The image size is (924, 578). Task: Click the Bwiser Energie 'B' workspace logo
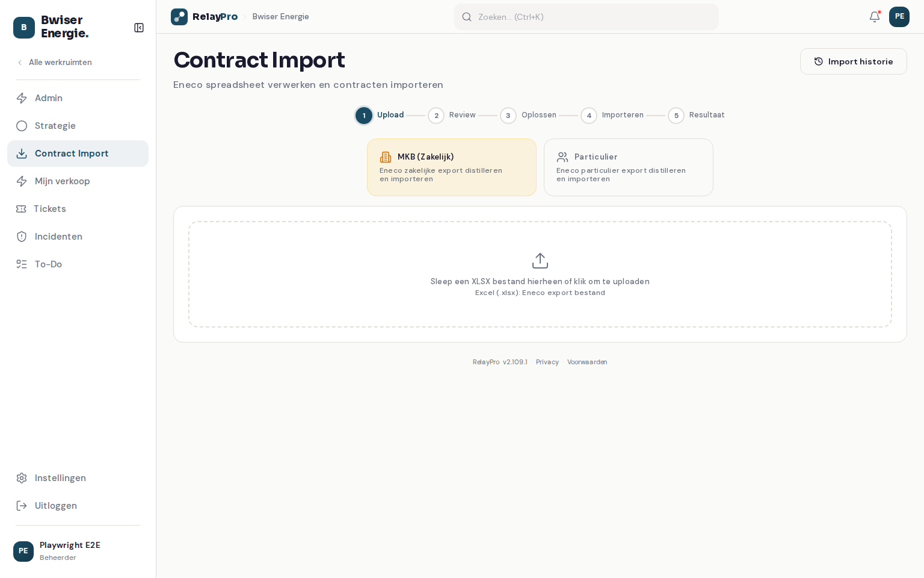[24, 28]
